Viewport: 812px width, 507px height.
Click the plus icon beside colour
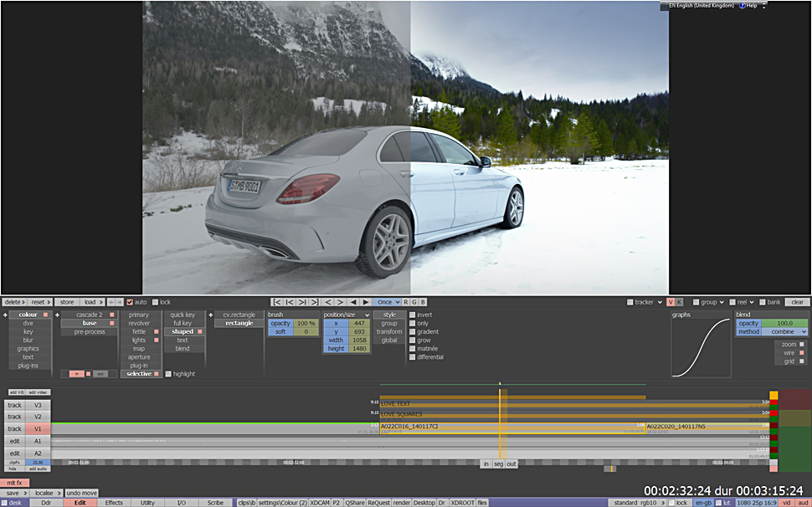[5, 315]
